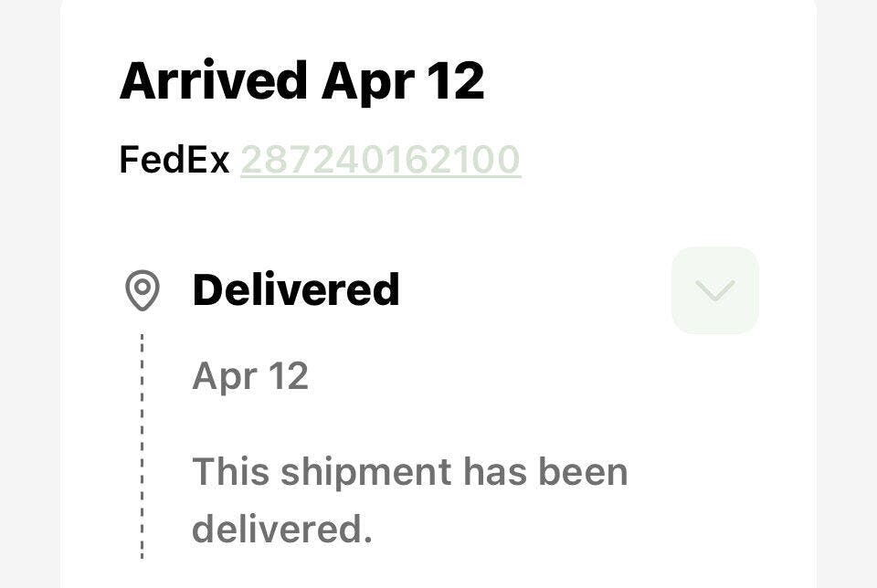Click the word "delivered." on the last line
The height and width of the screenshot is (588, 877).
(x=281, y=529)
